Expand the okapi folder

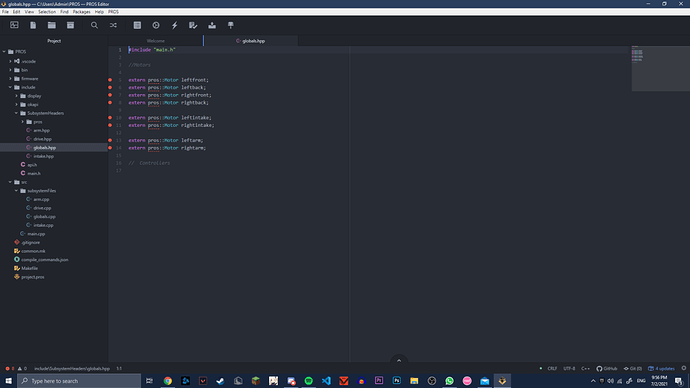(x=17, y=104)
